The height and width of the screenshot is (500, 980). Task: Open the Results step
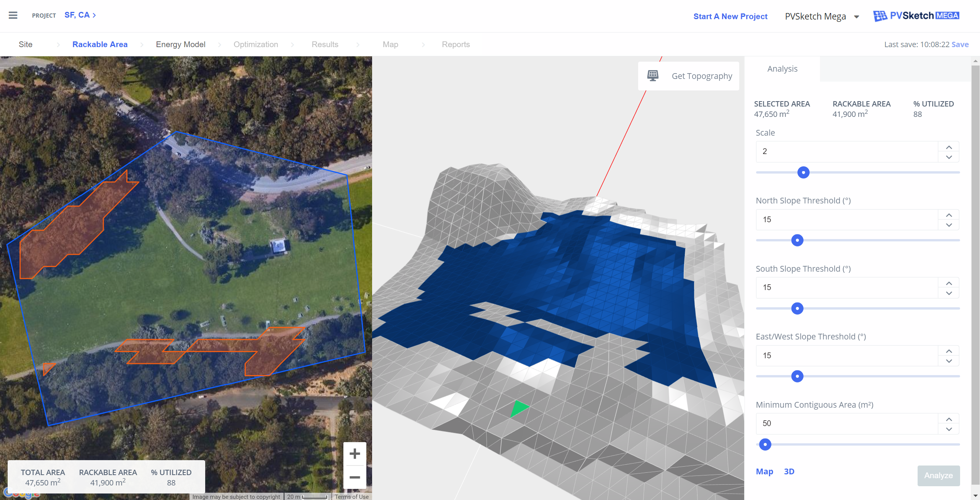(x=325, y=44)
